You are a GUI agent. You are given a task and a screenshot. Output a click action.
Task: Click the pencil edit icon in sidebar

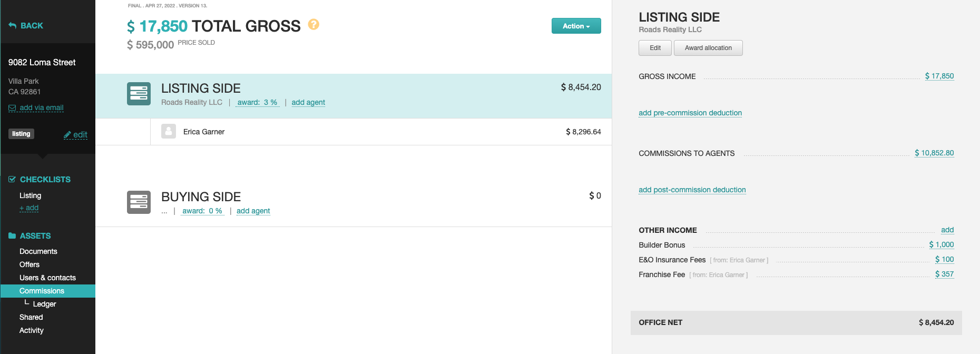point(67,135)
